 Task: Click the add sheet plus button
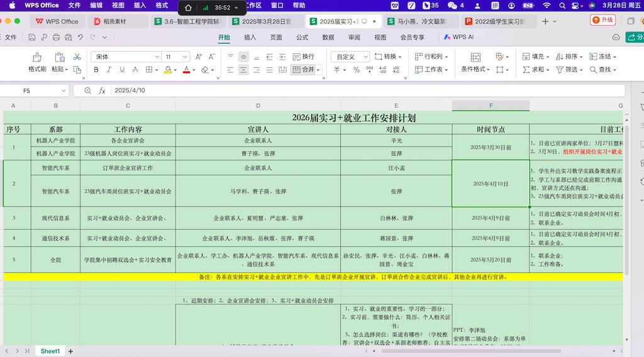70,351
